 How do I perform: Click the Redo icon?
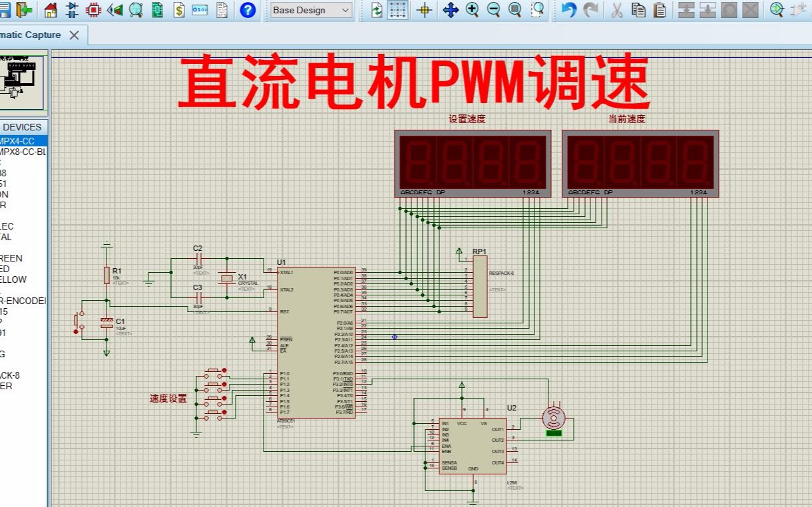pos(590,10)
